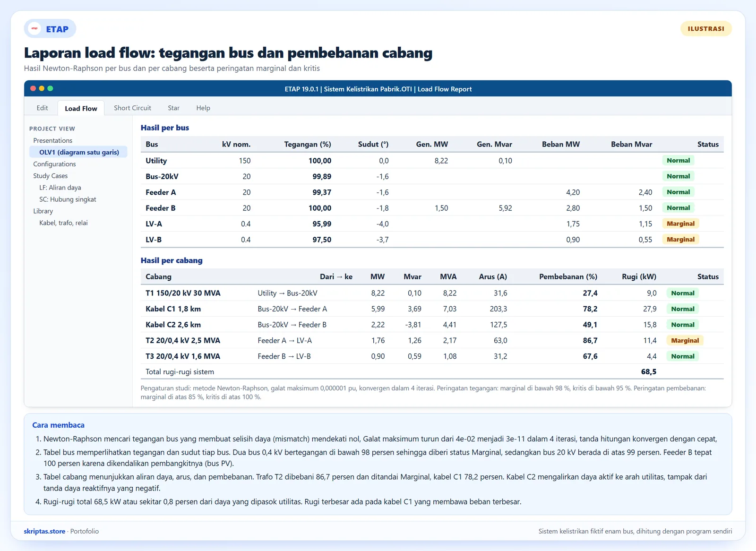Image resolution: width=756 pixels, height=551 pixels.
Task: Select branch T1 150/20 kV 30 MVA
Action: coord(183,293)
